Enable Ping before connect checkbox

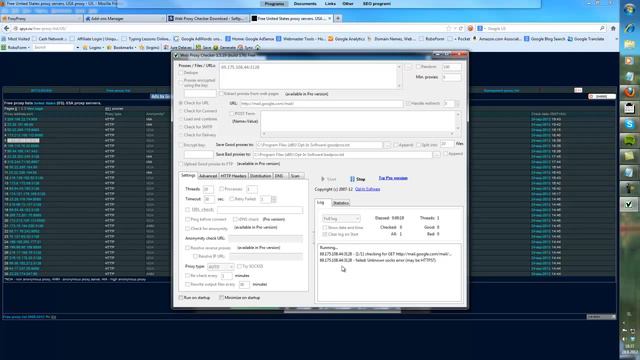pyautogui.click(x=187, y=219)
